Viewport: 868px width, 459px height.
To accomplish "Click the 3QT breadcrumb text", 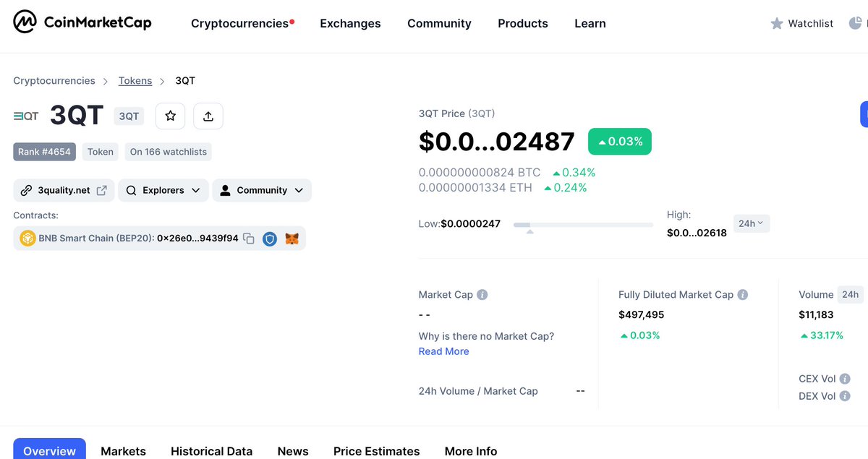I will point(185,81).
